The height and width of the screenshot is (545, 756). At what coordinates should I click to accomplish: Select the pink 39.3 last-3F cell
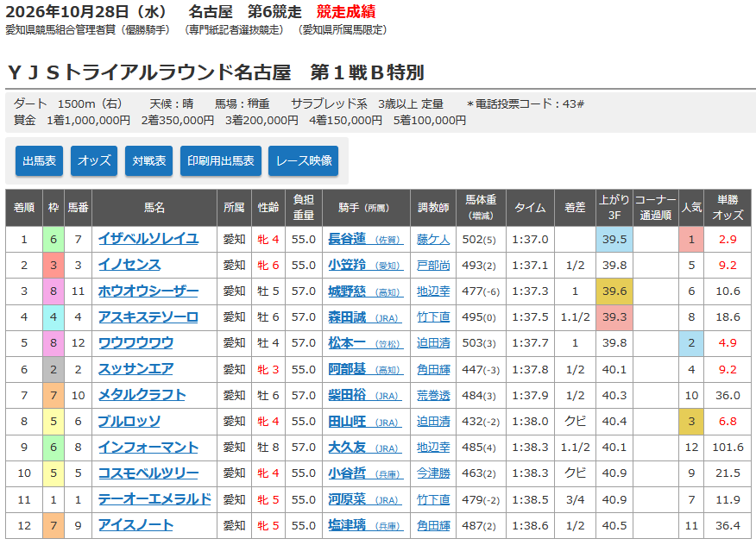coord(614,317)
